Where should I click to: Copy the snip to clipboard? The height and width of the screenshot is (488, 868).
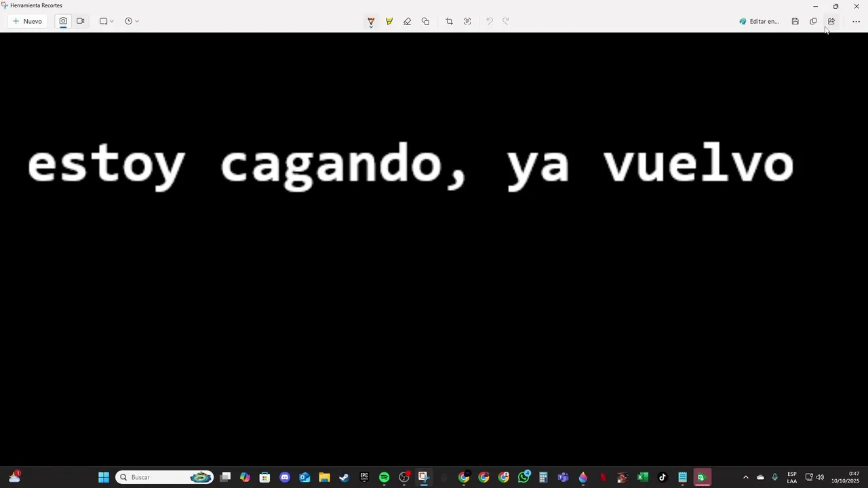[813, 21]
